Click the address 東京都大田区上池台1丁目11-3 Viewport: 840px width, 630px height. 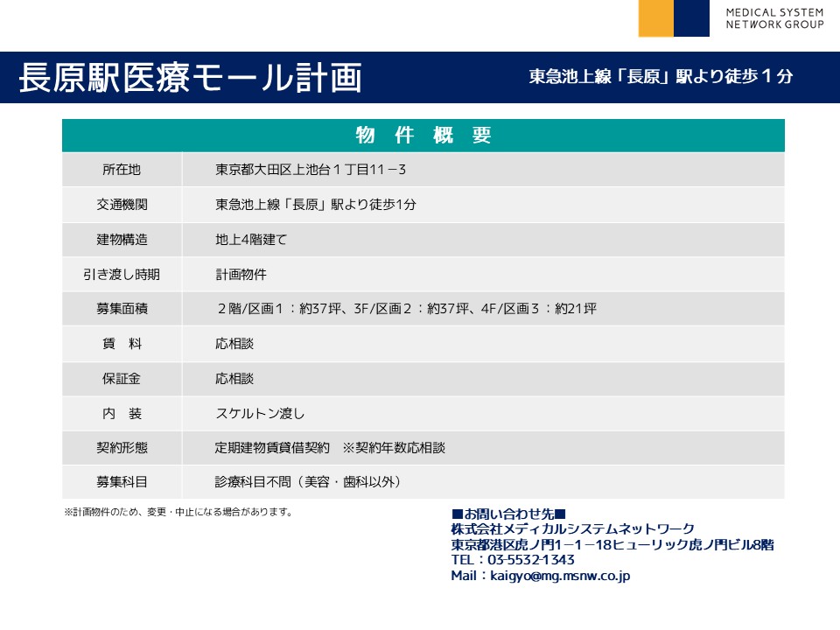[x=310, y=170]
